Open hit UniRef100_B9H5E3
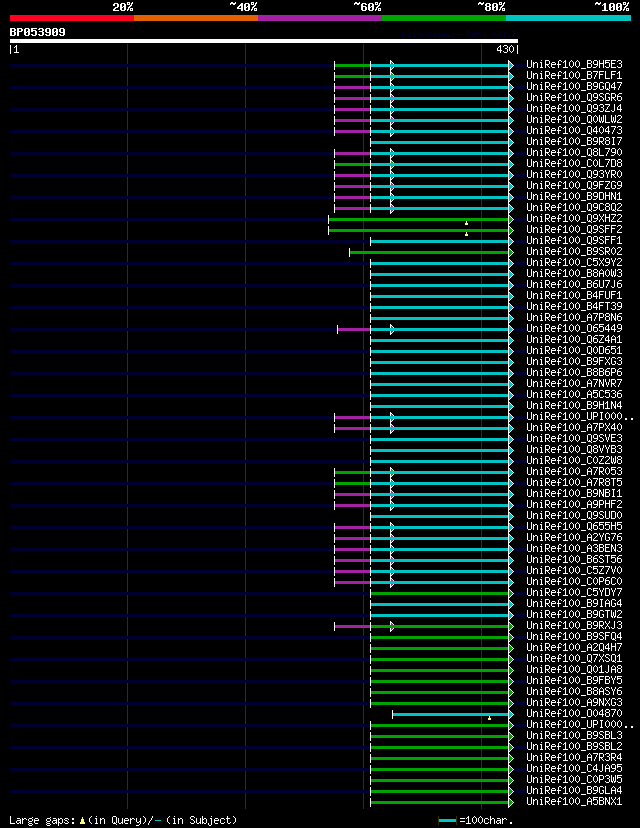Screen dimensions: 640x828 pyautogui.click(x=575, y=64)
